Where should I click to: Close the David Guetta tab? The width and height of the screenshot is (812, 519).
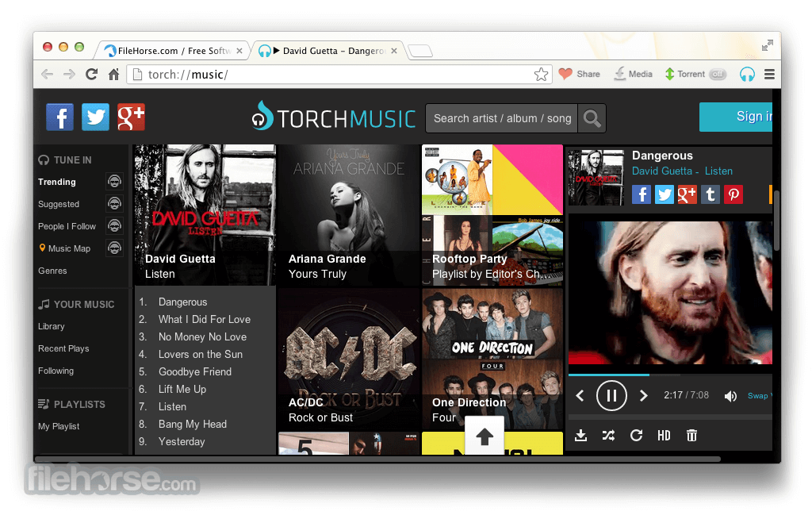(394, 51)
